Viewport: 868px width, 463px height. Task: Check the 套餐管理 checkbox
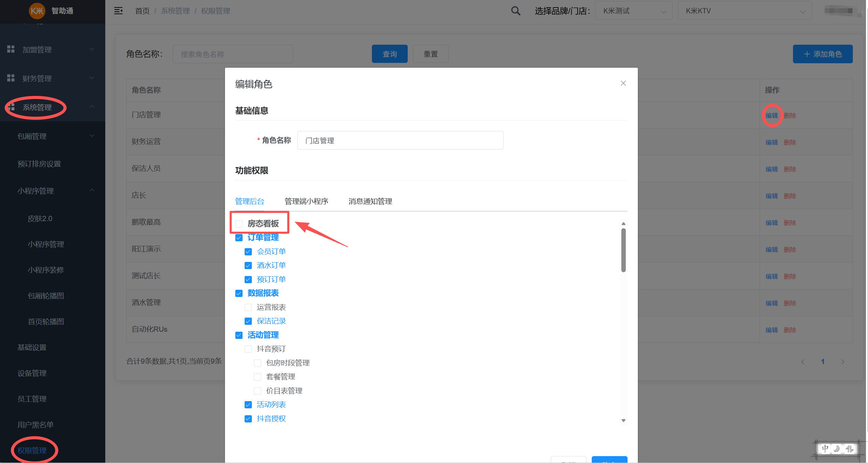[257, 377]
